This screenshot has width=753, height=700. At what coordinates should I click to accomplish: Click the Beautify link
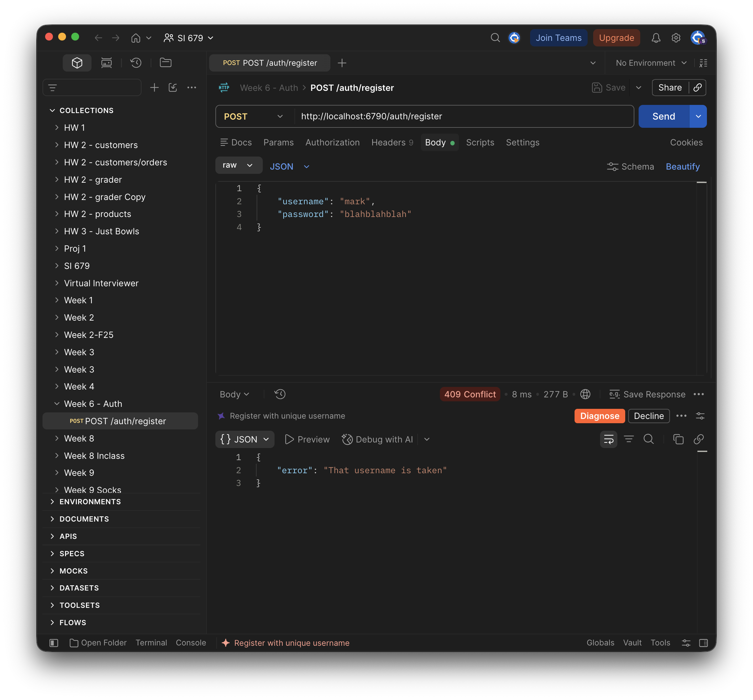pos(682,167)
